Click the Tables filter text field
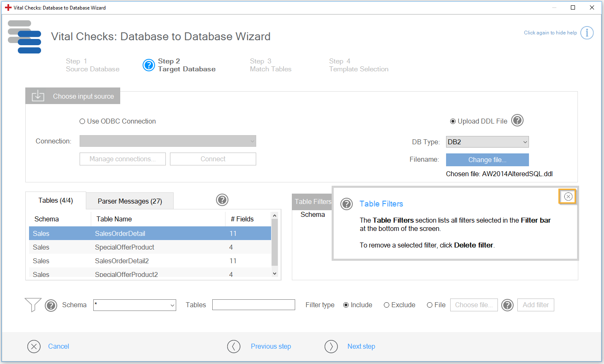This screenshot has width=604, height=364. point(253,305)
